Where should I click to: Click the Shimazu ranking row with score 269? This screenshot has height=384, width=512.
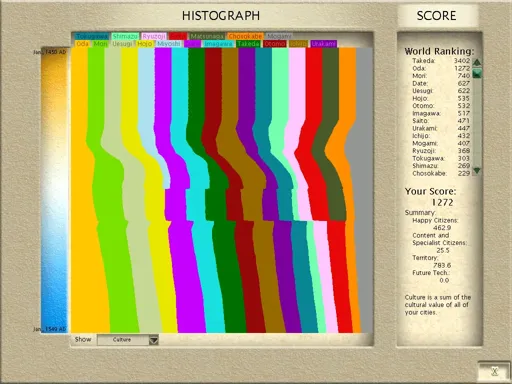point(441,166)
